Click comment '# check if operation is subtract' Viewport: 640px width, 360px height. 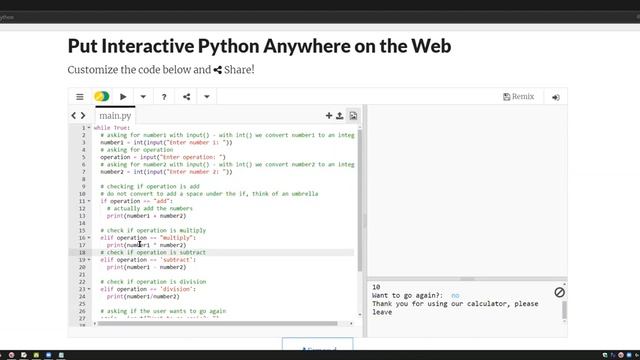pyautogui.click(x=153, y=252)
